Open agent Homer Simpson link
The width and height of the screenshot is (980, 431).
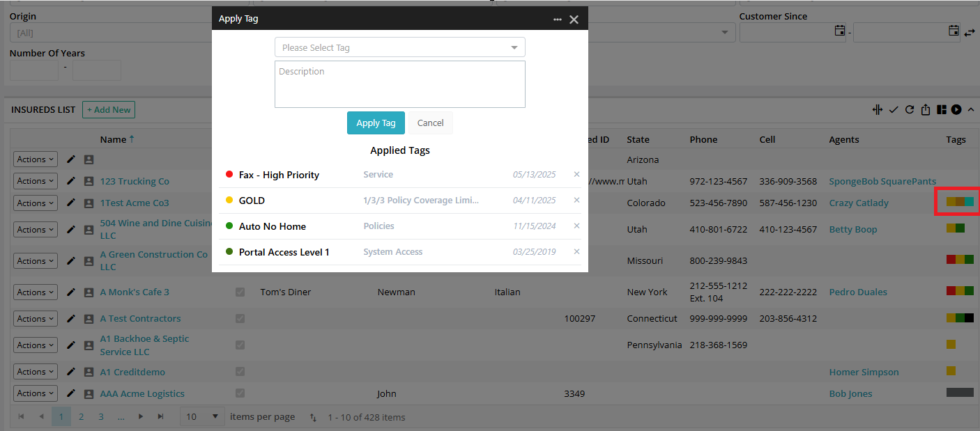tap(864, 372)
